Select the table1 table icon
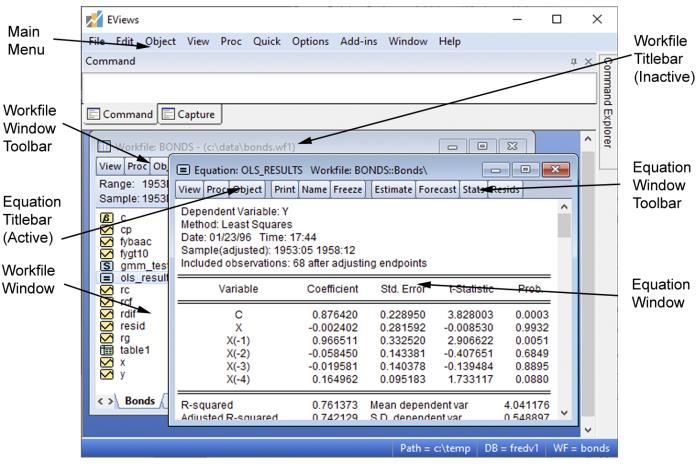 pyautogui.click(x=107, y=350)
